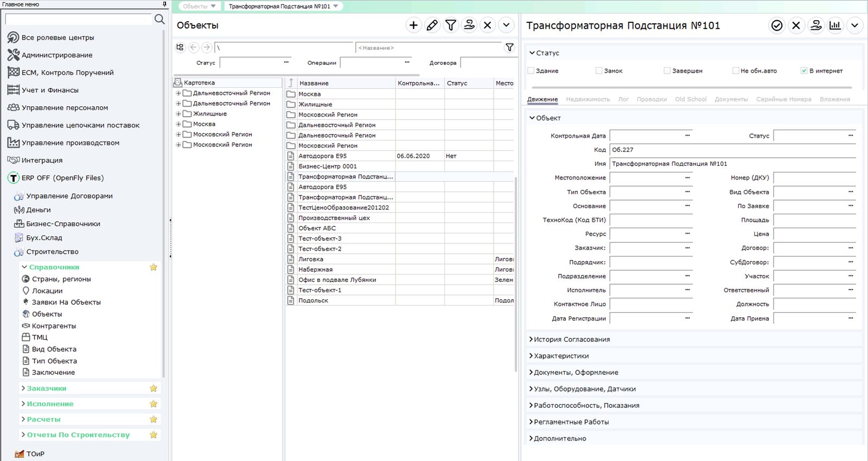This screenshot has height=461, width=868.
Task: Open the ellipsis picker for Контрольная Дата
Action: coord(687,136)
